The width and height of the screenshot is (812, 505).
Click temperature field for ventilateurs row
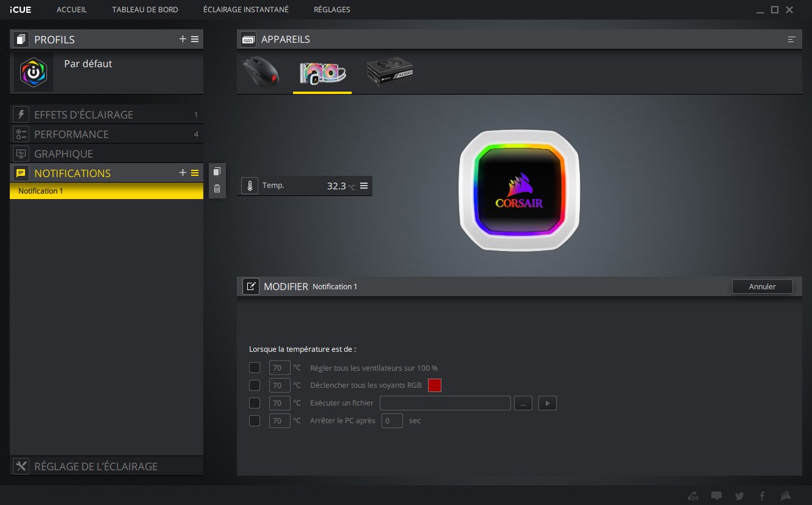[x=280, y=368]
